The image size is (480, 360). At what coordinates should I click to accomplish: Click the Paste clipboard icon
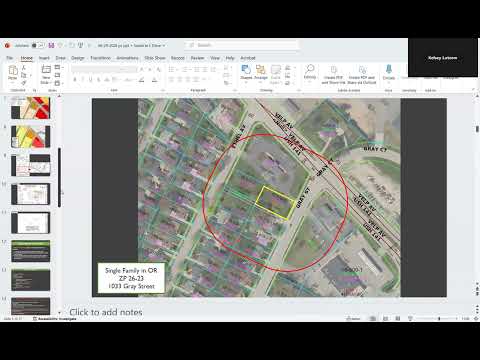tap(13, 73)
